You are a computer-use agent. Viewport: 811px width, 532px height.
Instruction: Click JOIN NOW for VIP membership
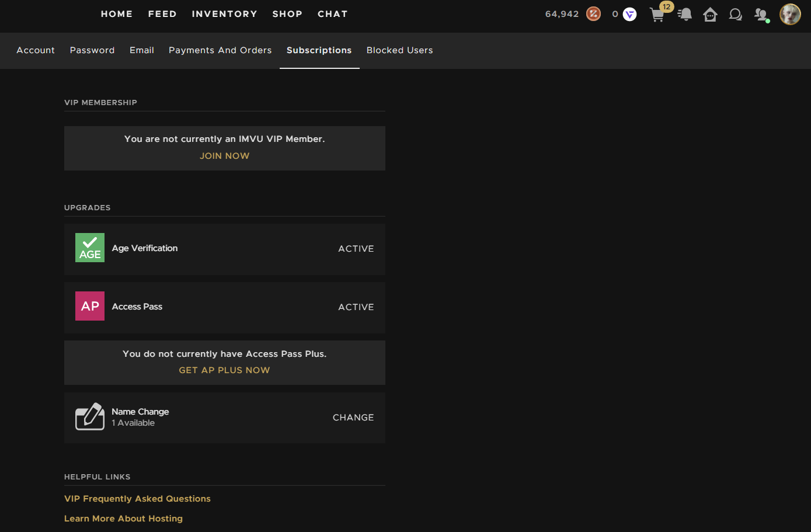[x=225, y=156]
